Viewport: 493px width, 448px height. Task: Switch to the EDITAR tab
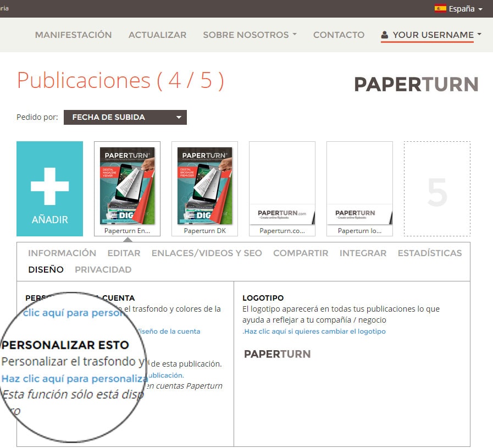pos(124,253)
